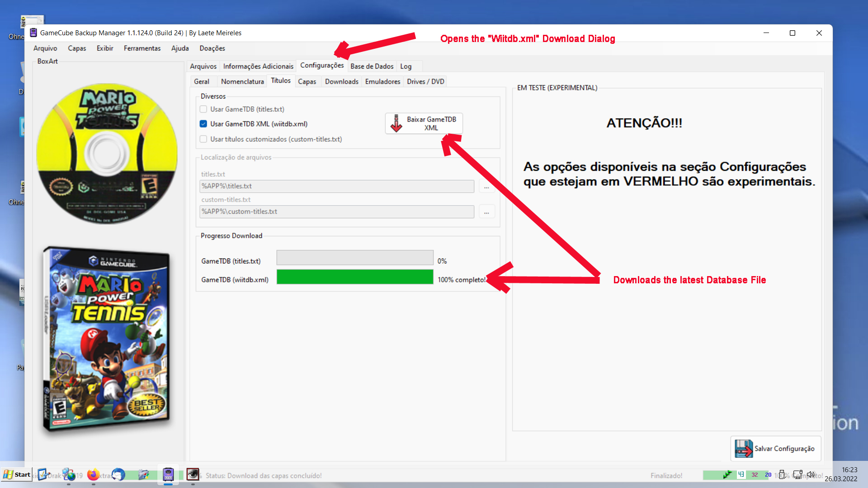Click the 'Progresso Download' group label
This screenshot has width=868, height=488.
pos(231,236)
